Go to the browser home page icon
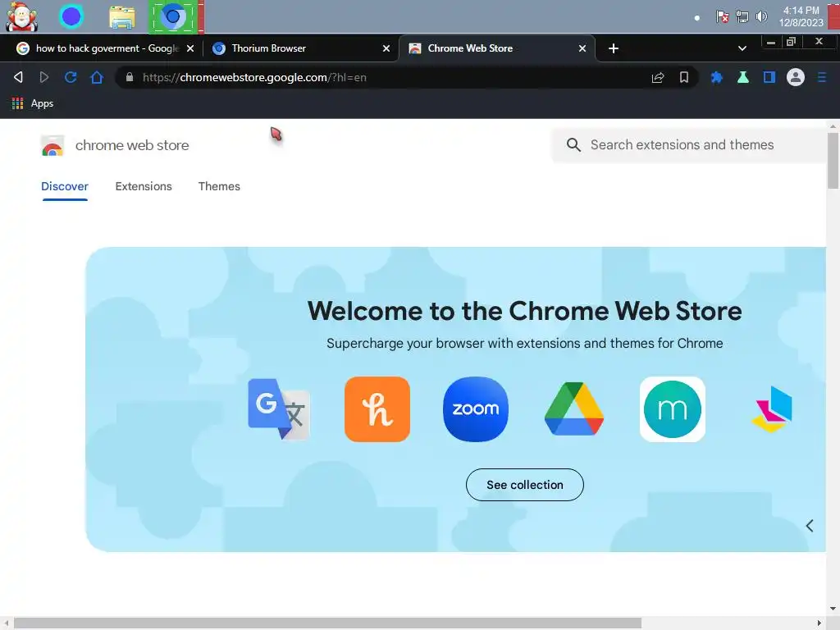The height and width of the screenshot is (630, 840). pos(97,77)
